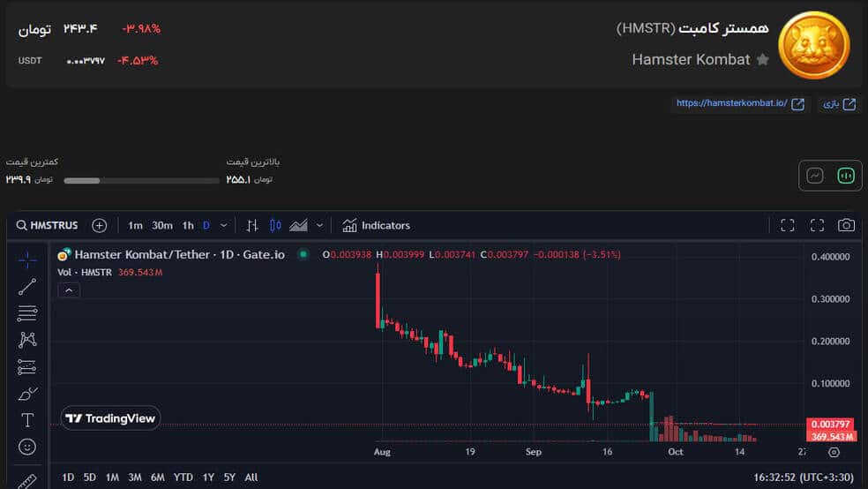Add Hamster Kombat to favorites star
Screen dimensions: 868x489
click(762, 59)
